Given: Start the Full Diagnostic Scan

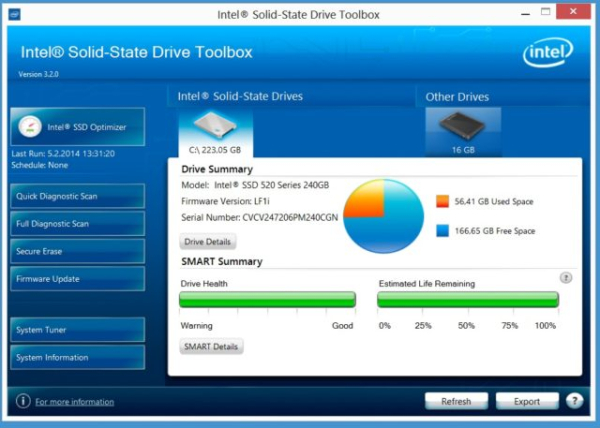Looking at the screenshot, I should click(78, 224).
